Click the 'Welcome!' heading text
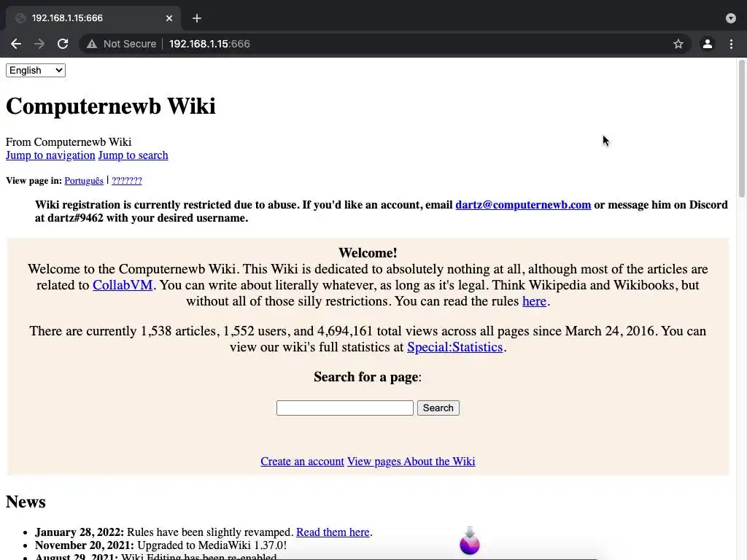The height and width of the screenshot is (560, 747). click(x=368, y=253)
